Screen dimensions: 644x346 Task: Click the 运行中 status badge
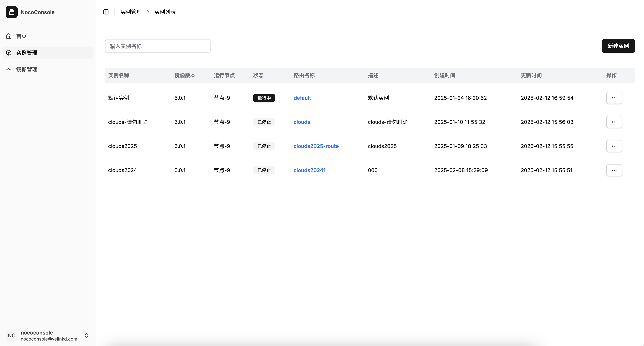click(x=264, y=98)
